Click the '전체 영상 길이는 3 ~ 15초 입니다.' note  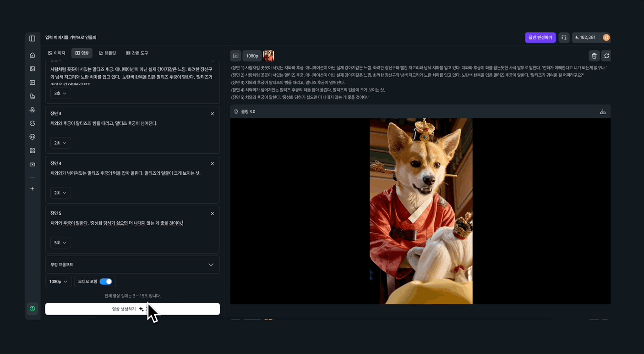coord(132,296)
